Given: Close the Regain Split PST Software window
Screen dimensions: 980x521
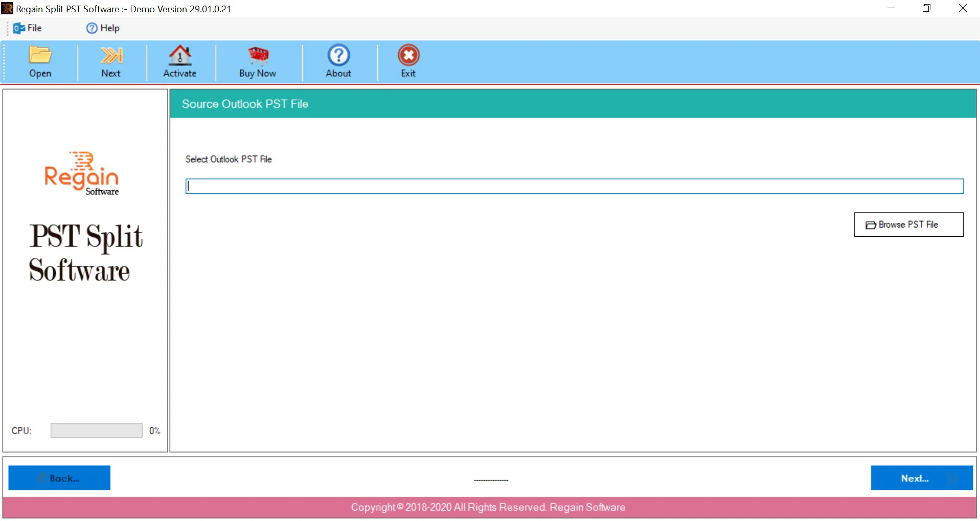Looking at the screenshot, I should pos(962,8).
